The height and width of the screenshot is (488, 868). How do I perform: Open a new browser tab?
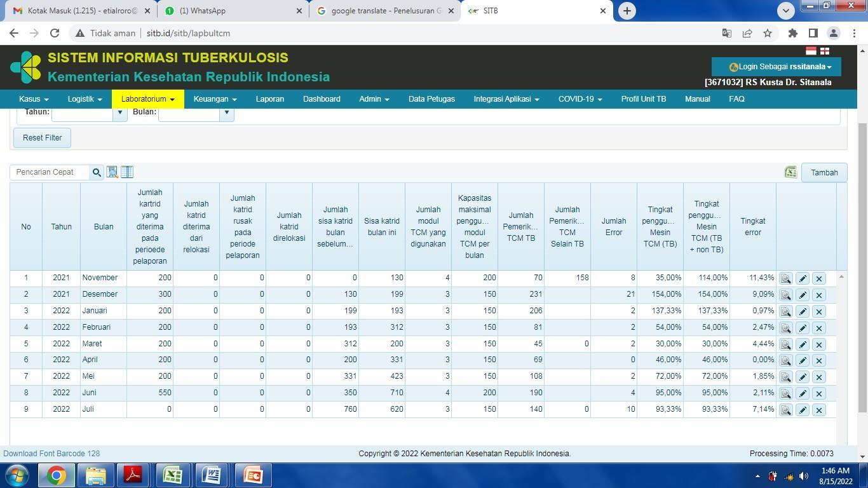[627, 11]
